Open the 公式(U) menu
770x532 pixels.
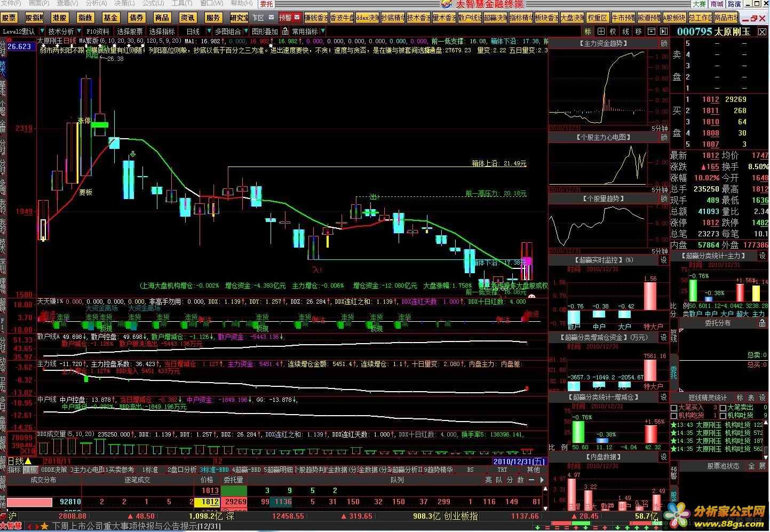pyautogui.click(x=153, y=3)
